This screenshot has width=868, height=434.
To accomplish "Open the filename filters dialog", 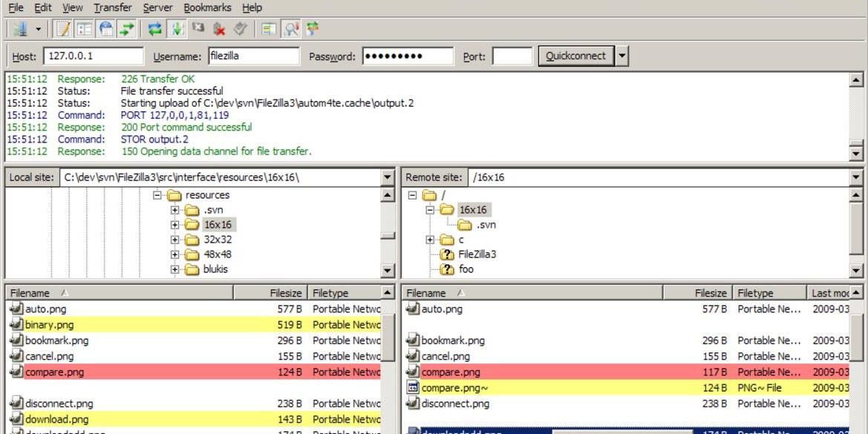I will tap(269, 29).
